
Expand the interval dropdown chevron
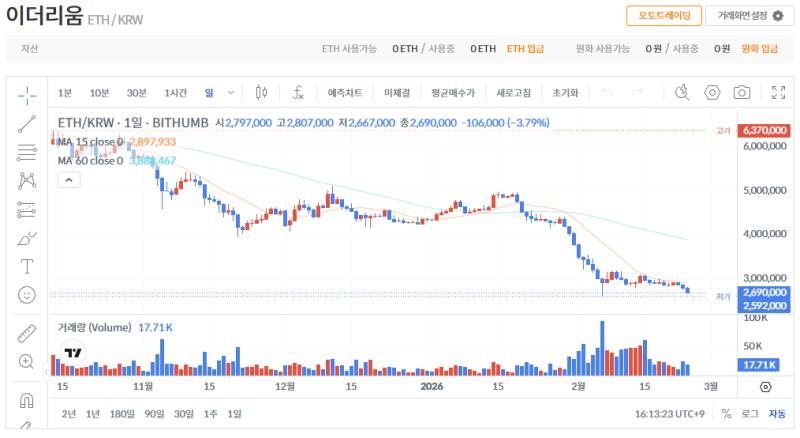click(x=231, y=93)
